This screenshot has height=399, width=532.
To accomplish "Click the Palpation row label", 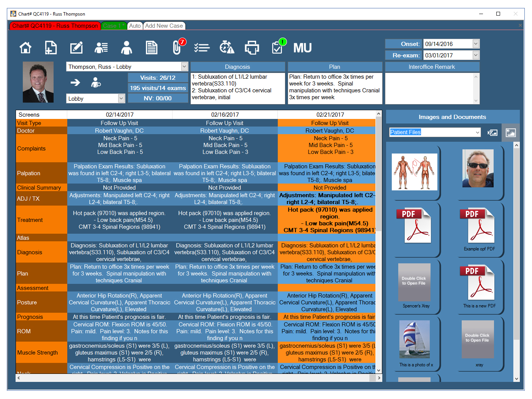I will [41, 173].
